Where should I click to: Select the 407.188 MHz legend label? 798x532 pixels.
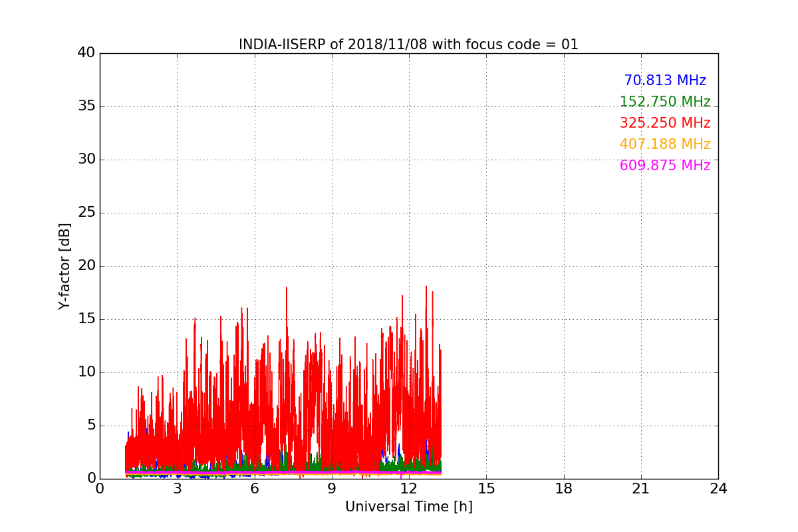tap(665, 144)
